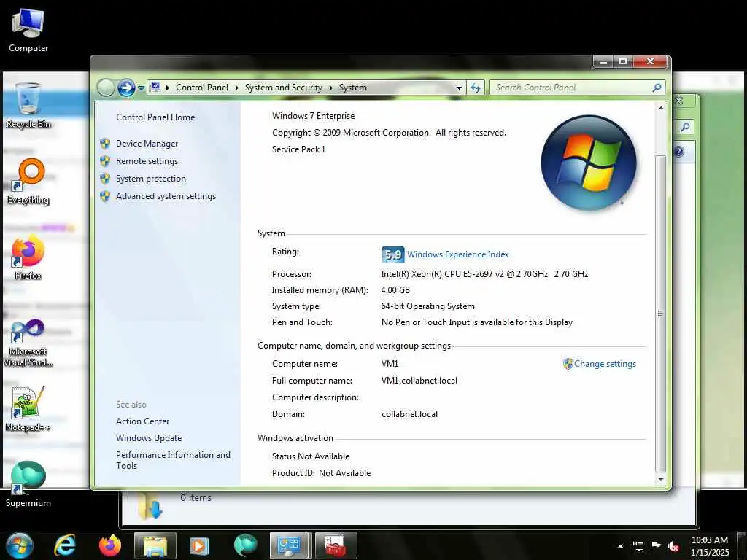Image resolution: width=747 pixels, height=560 pixels.
Task: Open Performance Information and Tools
Action: [173, 460]
